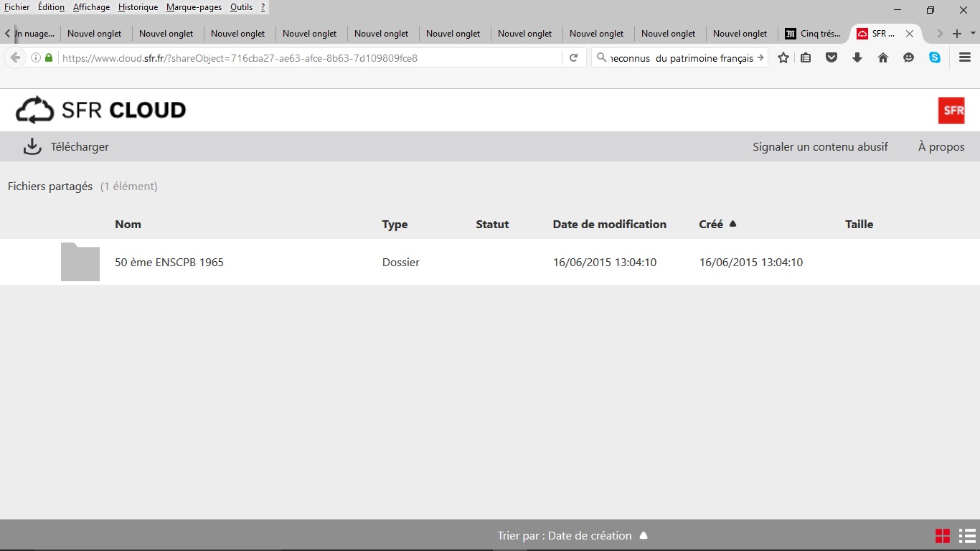
Task: Open the downloads arrow in browser toolbar
Action: (x=857, y=58)
